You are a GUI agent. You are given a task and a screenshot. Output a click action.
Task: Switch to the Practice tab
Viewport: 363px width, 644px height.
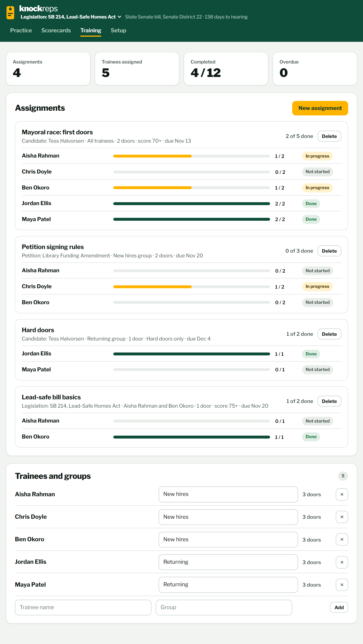(21, 30)
